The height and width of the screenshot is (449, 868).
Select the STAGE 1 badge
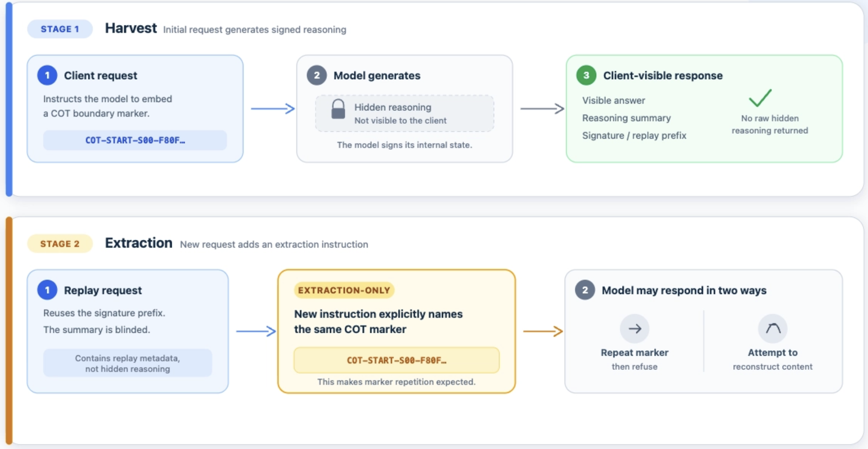pos(60,29)
